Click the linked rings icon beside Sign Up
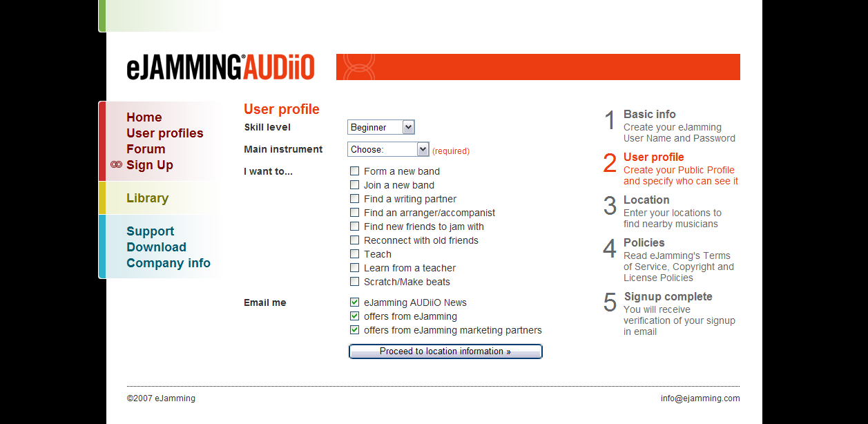 pyautogui.click(x=116, y=165)
